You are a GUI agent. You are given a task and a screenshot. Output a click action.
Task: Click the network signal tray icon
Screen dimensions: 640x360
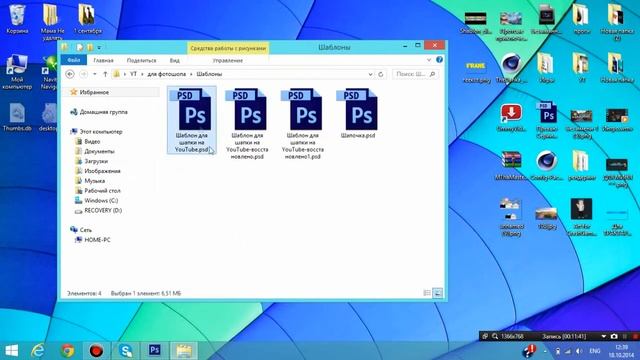pos(568,351)
